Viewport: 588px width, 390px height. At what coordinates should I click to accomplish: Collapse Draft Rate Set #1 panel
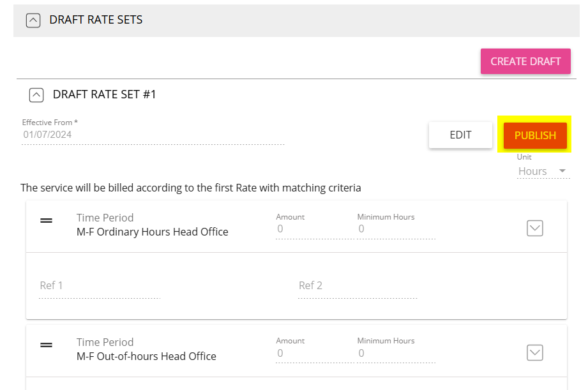pos(36,95)
